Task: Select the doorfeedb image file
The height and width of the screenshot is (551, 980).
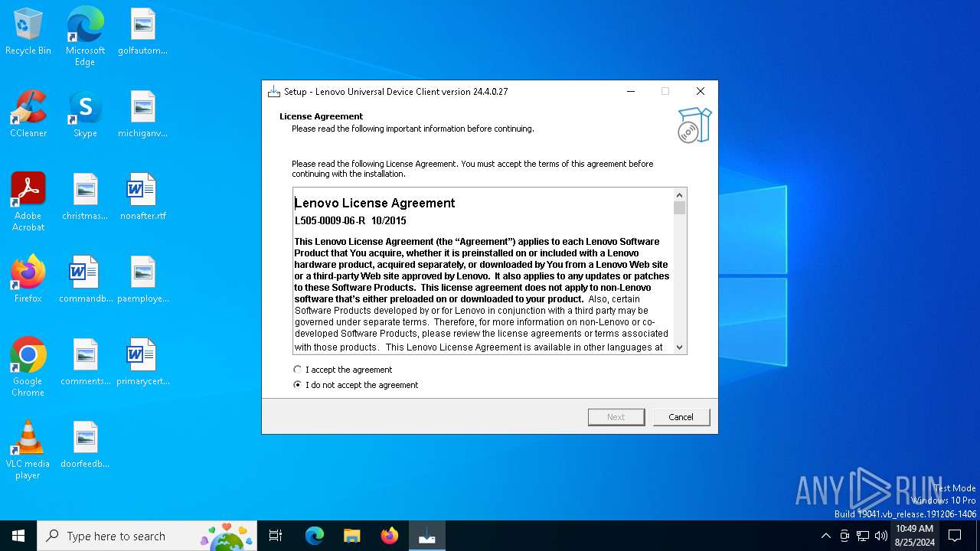Action: 85,445
